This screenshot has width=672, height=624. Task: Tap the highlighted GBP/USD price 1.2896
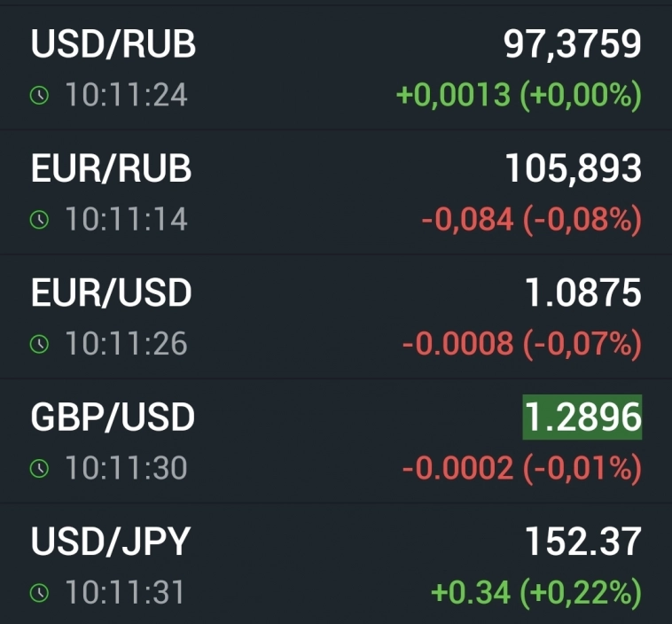click(x=582, y=417)
